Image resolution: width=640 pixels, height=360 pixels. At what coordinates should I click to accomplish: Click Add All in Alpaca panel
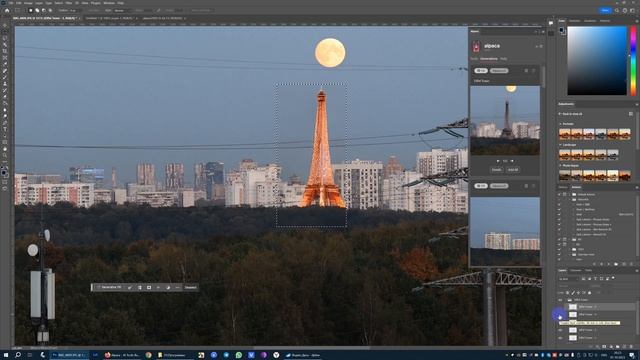[x=513, y=170]
